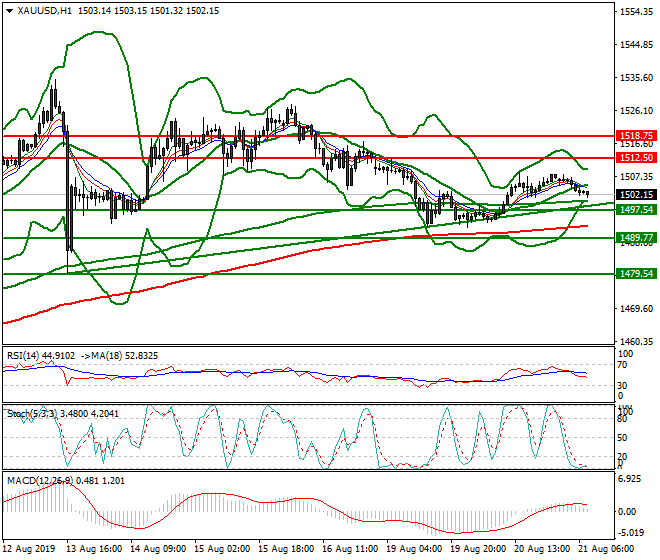Click the 16 Aug 11:00 time label
The height and width of the screenshot is (560, 660).
pyautogui.click(x=350, y=549)
